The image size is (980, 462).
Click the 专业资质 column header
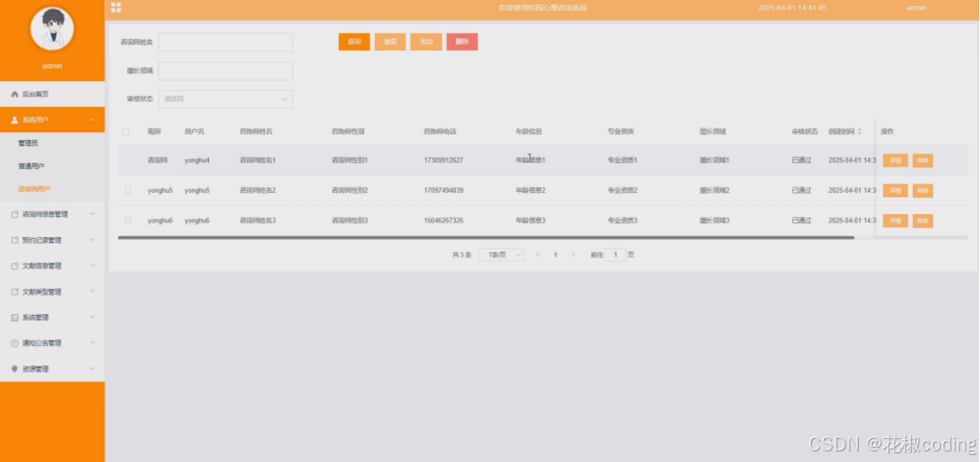click(x=621, y=132)
